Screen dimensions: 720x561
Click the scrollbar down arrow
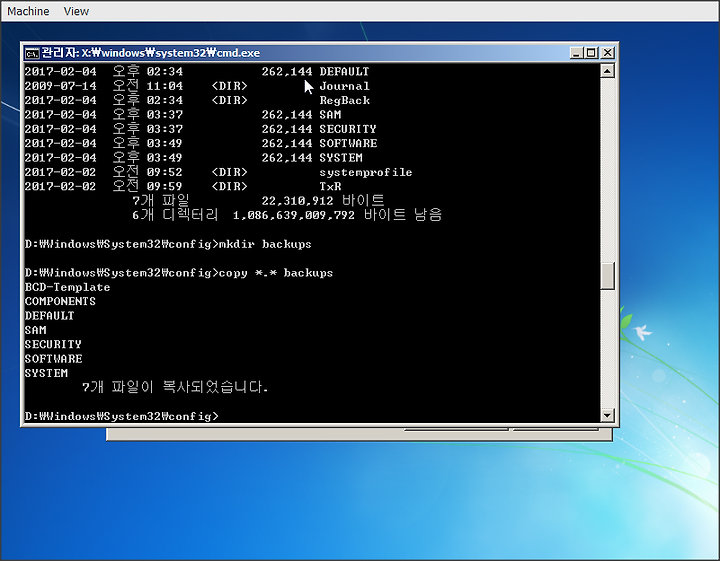(x=608, y=415)
